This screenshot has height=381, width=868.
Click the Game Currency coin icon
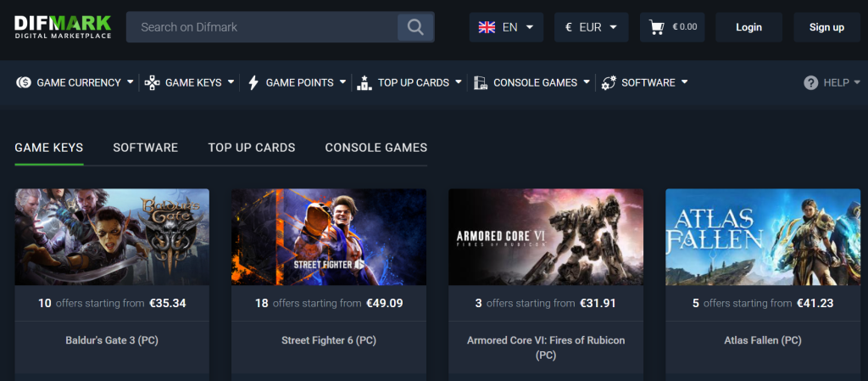point(24,82)
